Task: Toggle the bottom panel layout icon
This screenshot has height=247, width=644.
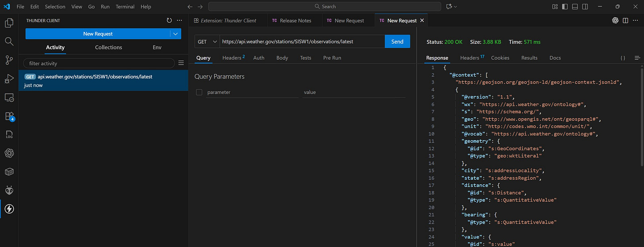Action: pos(575,7)
